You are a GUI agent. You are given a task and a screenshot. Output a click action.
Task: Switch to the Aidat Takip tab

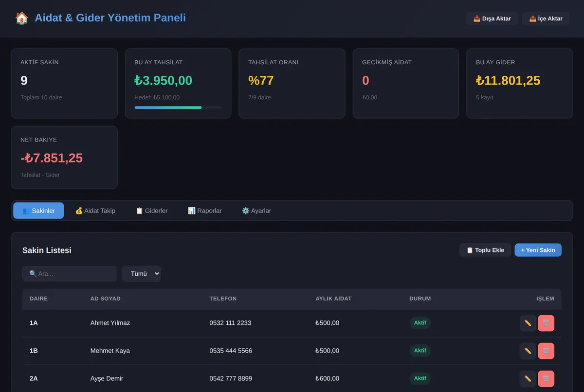(x=95, y=211)
